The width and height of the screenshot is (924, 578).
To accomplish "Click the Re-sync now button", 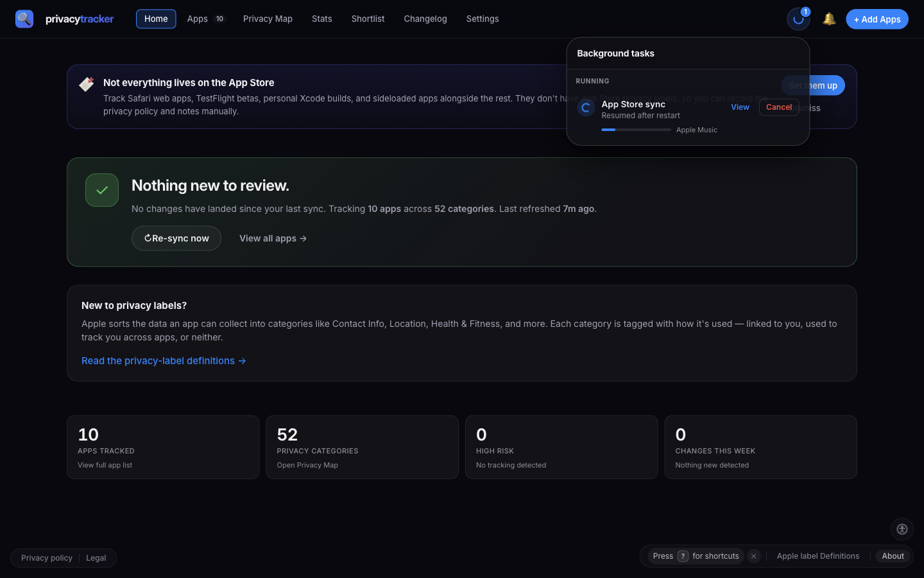I will (x=176, y=238).
